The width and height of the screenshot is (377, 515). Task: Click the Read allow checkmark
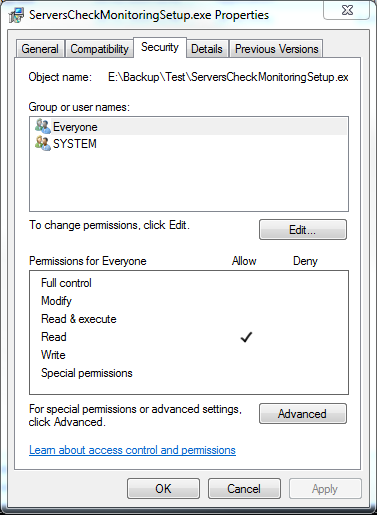[x=246, y=337]
